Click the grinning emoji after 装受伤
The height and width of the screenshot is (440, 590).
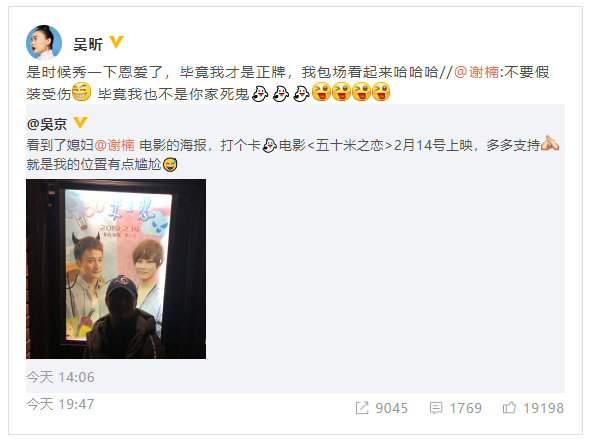81,92
